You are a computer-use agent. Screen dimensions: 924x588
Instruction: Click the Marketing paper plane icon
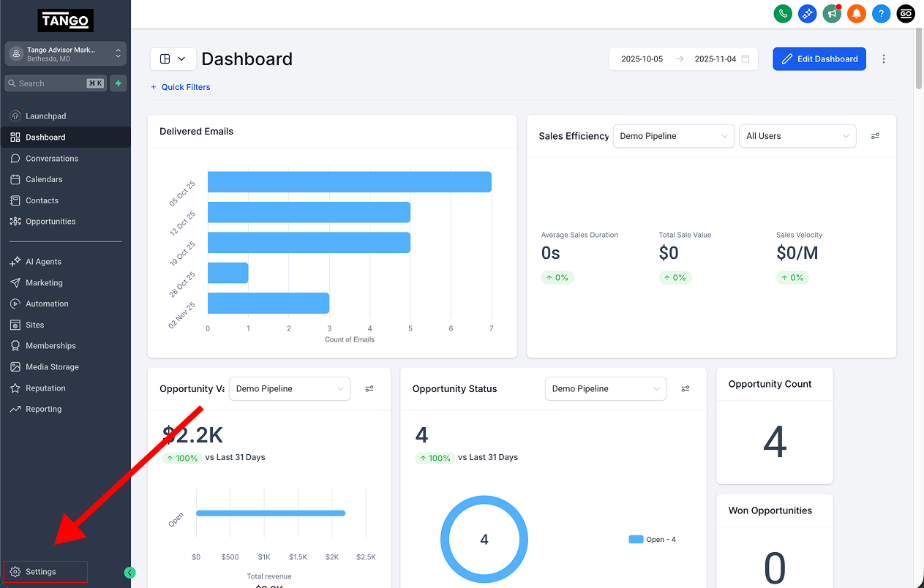tap(15, 283)
